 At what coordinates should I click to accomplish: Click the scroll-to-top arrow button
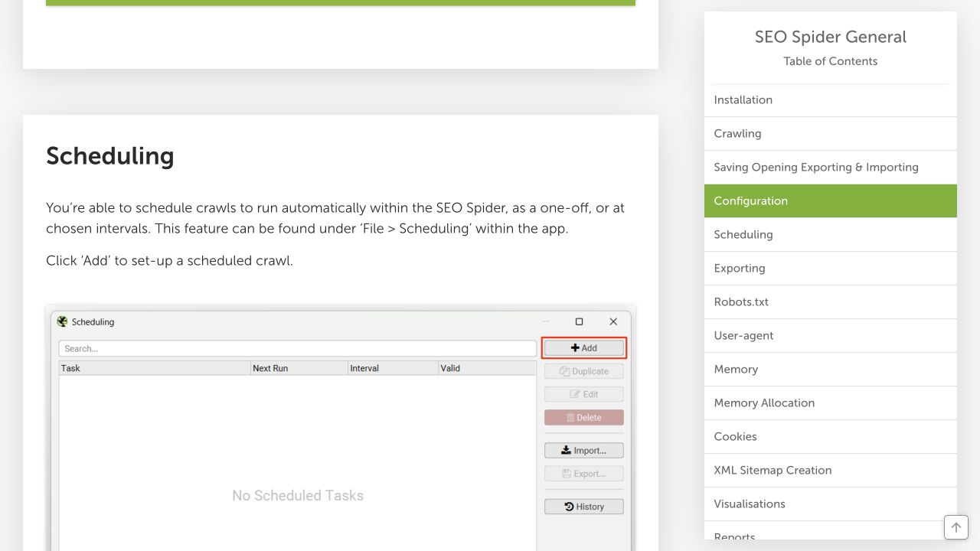pyautogui.click(x=956, y=527)
